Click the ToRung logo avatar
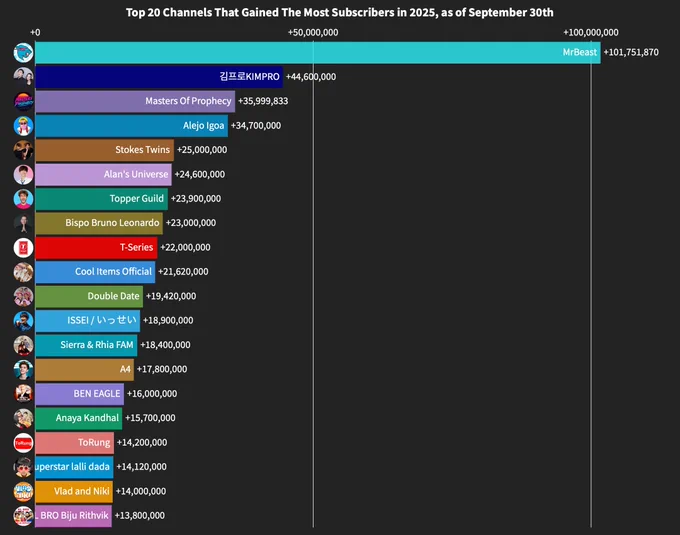The image size is (680, 535). (23, 443)
